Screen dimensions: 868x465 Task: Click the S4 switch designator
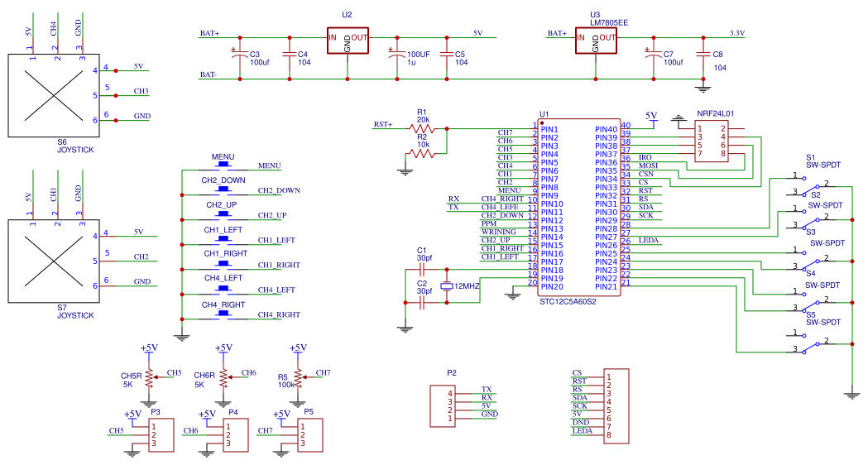tap(811, 273)
